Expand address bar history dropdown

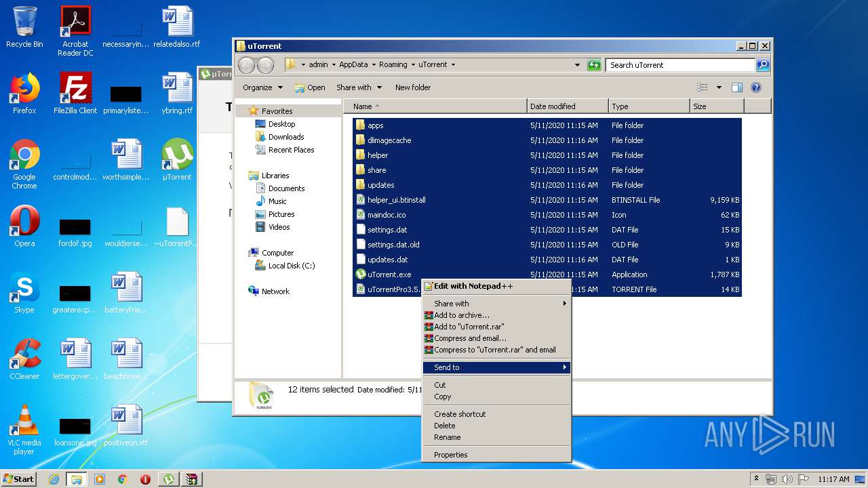pos(577,65)
